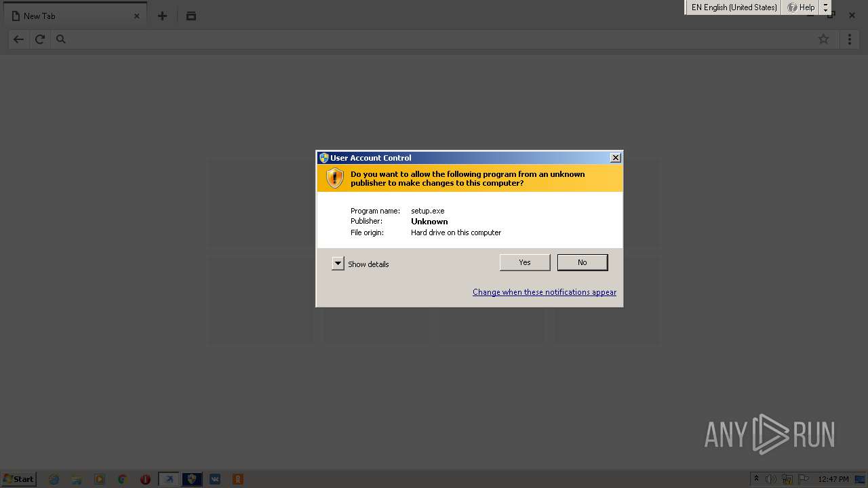This screenshot has width=868, height=488.
Task: Show hidden system tray icons
Action: click(756, 479)
